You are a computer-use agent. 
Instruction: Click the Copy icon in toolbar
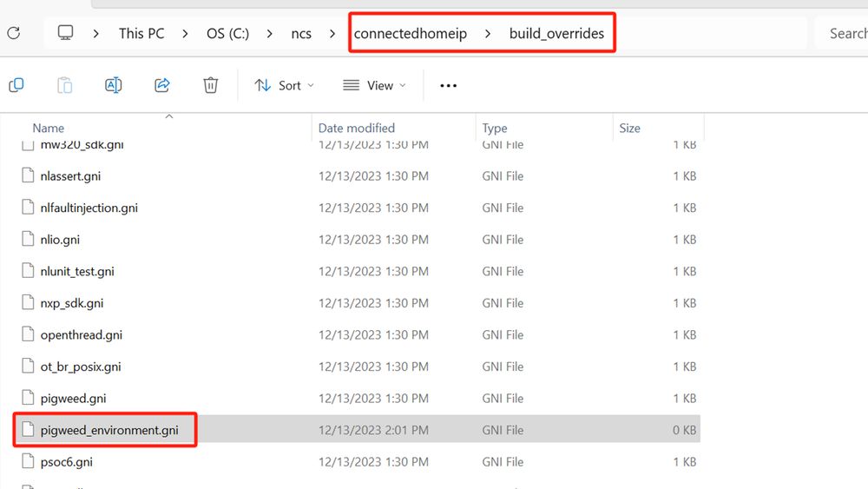(x=16, y=85)
